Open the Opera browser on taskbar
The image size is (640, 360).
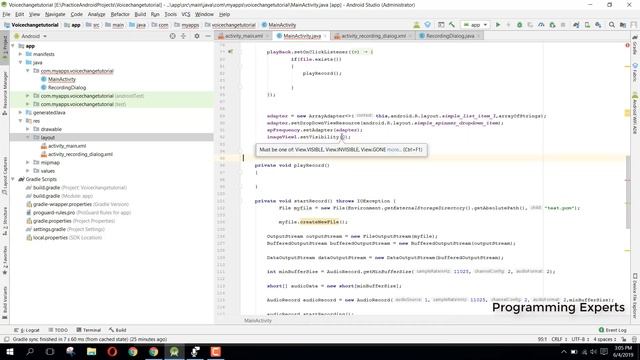point(112,351)
